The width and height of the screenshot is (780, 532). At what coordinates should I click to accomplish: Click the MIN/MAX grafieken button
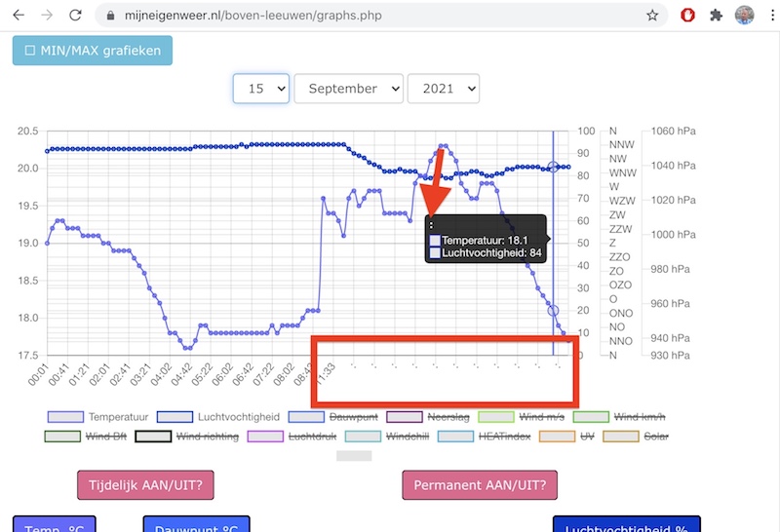tap(93, 51)
